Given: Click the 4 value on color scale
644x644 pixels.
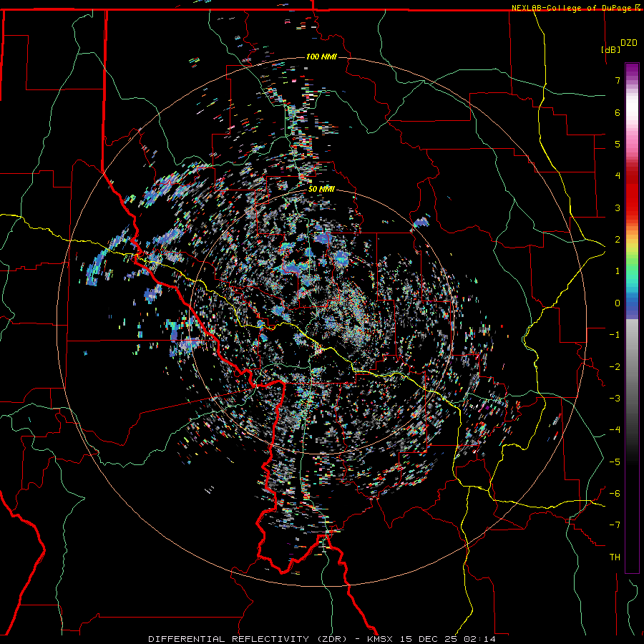Looking at the screenshot, I should coord(618,176).
